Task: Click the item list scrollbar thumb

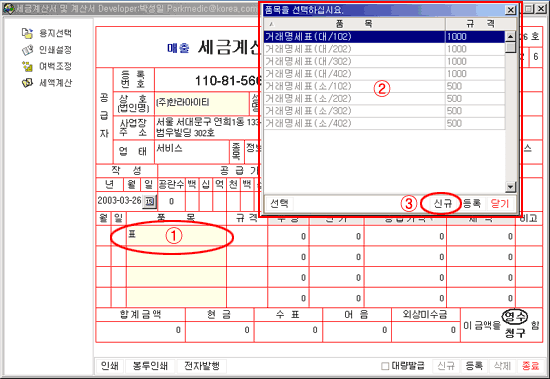Action: click(x=510, y=48)
